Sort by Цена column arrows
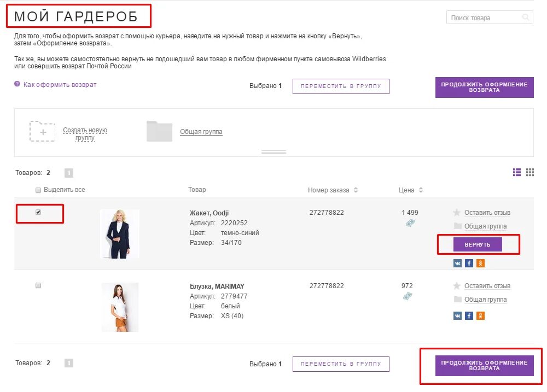 point(421,190)
